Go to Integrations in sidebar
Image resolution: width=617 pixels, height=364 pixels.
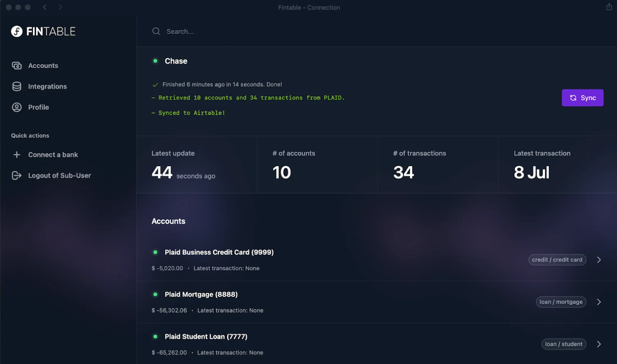pos(47,87)
